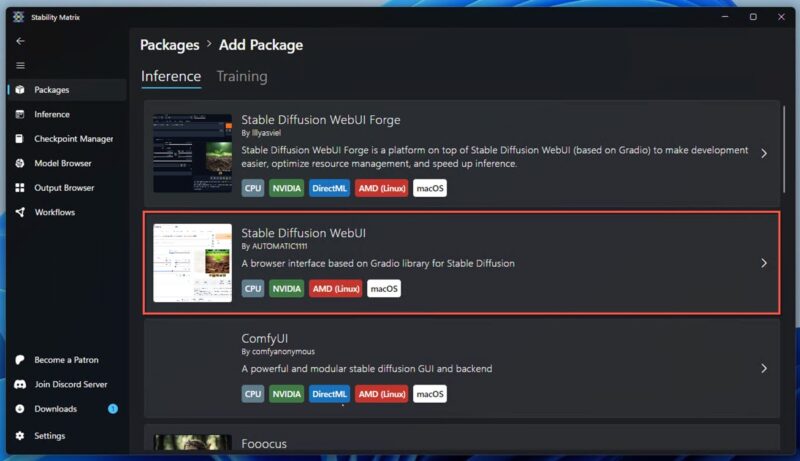Click Stable Diffusion WebUI Forge thumbnail
Image resolution: width=800 pixels, height=461 pixels.
pyautogui.click(x=192, y=153)
